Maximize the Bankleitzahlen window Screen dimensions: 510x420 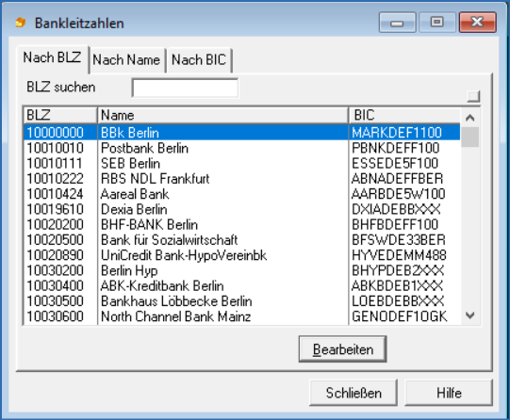(x=437, y=23)
